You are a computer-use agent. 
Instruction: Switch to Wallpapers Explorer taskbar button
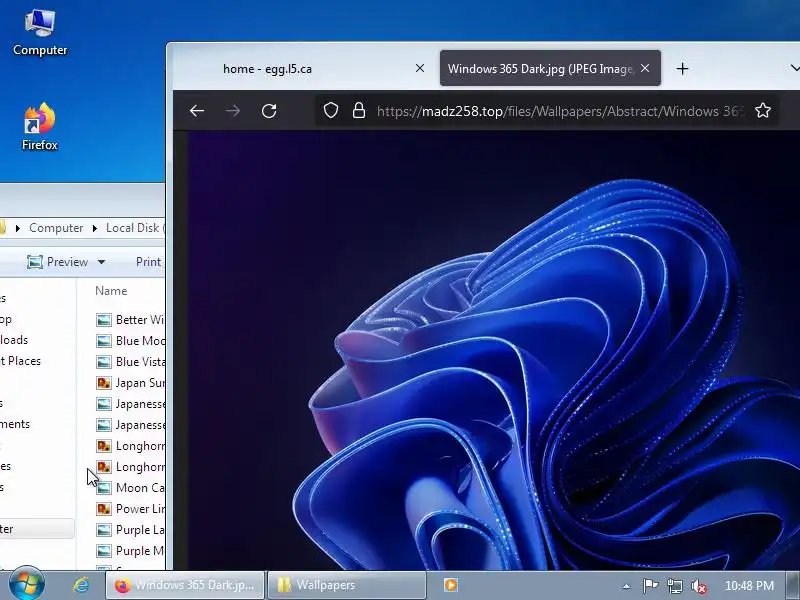347,585
